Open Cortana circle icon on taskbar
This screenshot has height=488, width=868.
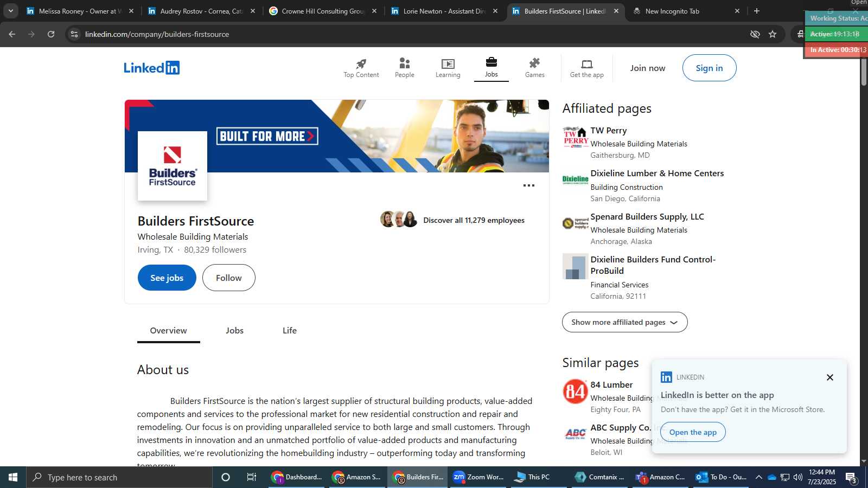point(226,477)
